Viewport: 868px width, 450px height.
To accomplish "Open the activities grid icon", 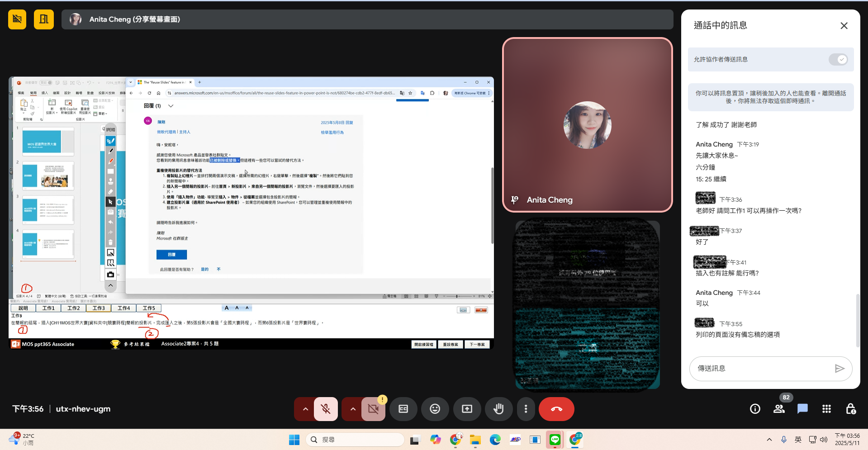I will (x=826, y=409).
